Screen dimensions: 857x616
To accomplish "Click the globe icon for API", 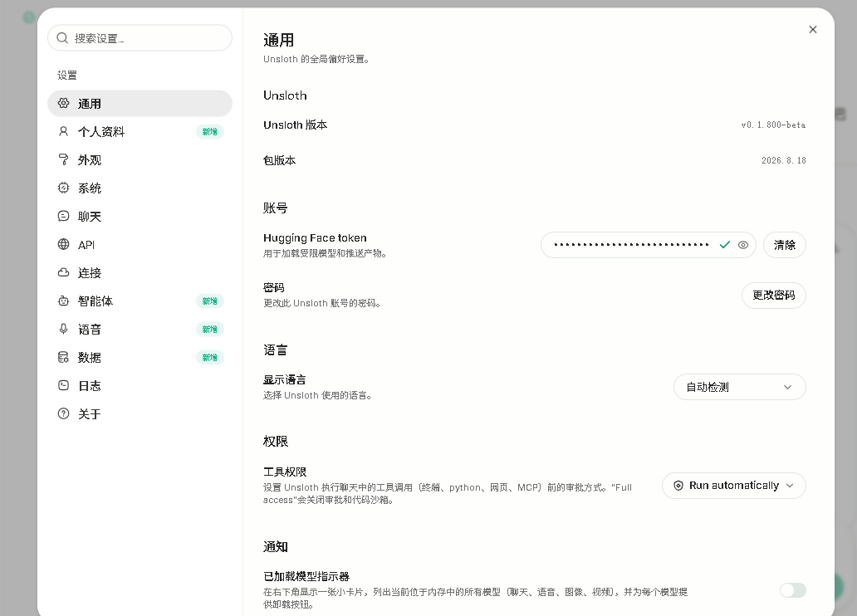I will 63,244.
